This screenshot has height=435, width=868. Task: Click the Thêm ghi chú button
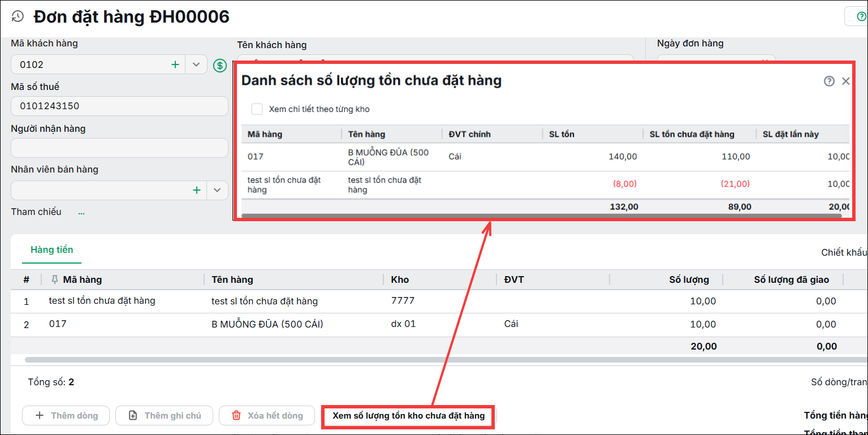coord(165,415)
